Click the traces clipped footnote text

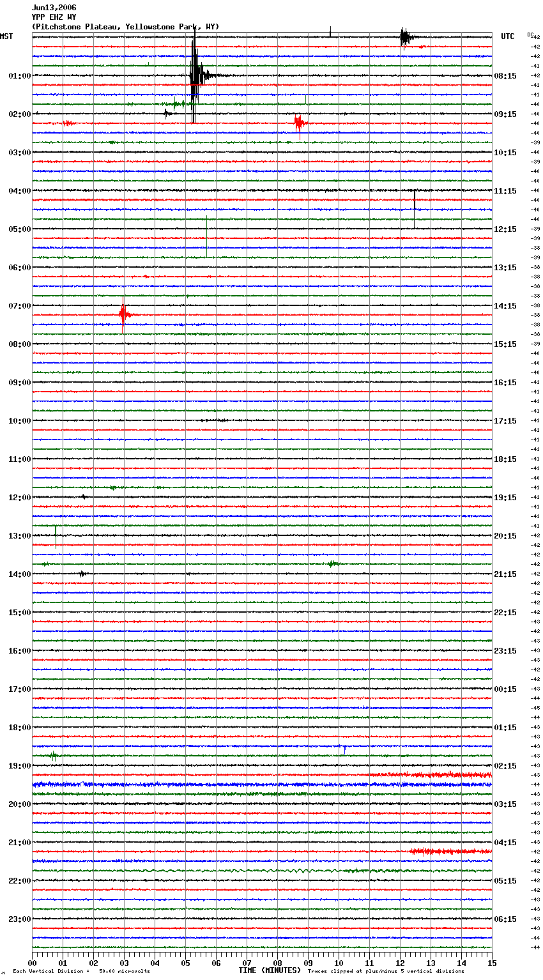[x=386, y=971]
